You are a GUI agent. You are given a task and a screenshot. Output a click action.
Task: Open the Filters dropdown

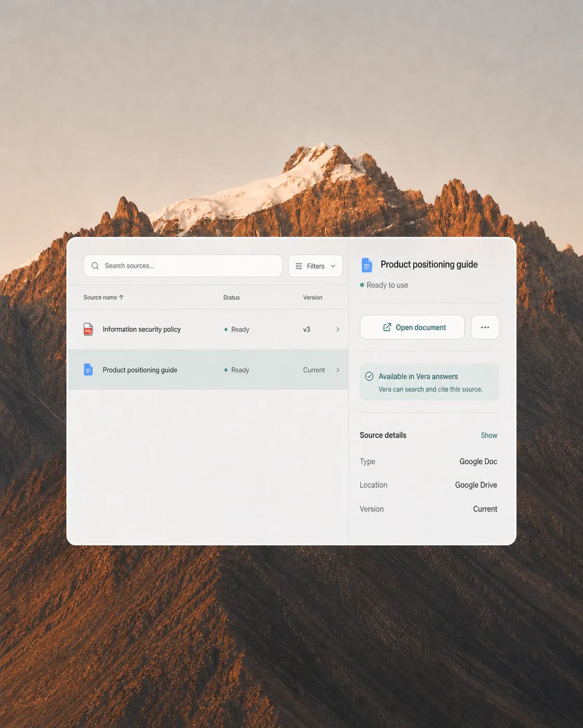click(x=315, y=266)
